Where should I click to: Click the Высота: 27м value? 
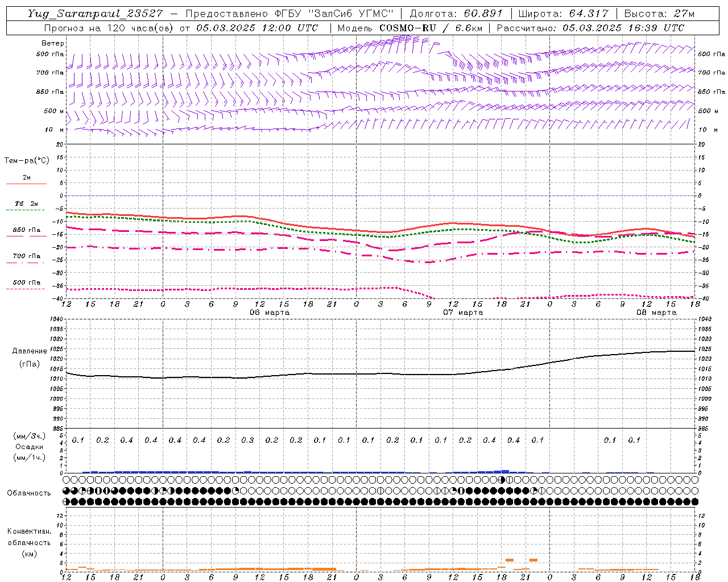[659, 14]
